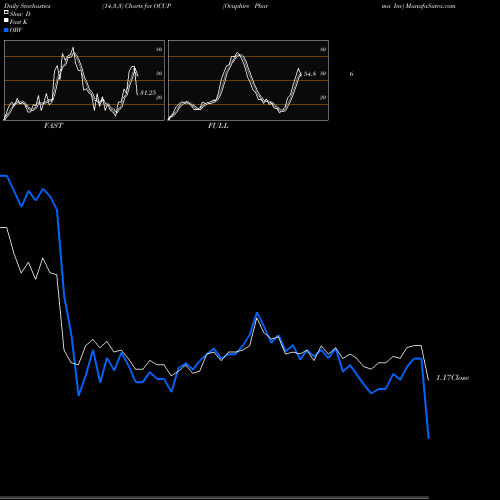This screenshot has width=500, height=500.
Task: Click the '6' label right of FULL chart
Action: click(351, 74)
